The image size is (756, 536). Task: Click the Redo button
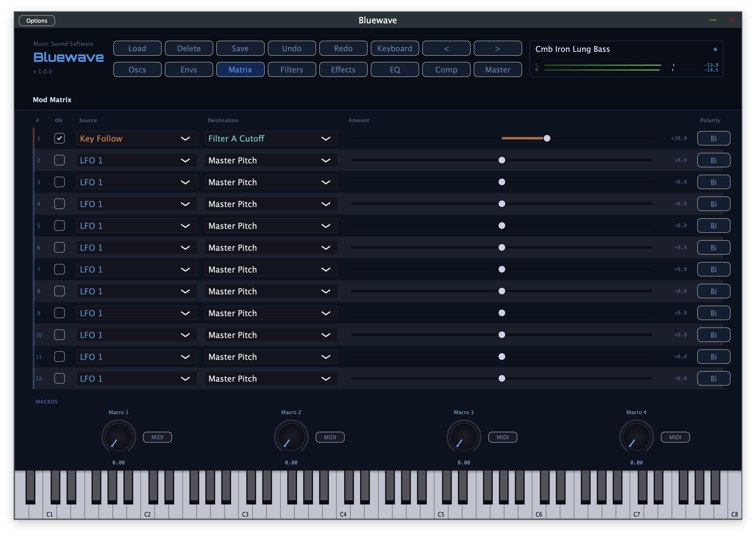343,49
